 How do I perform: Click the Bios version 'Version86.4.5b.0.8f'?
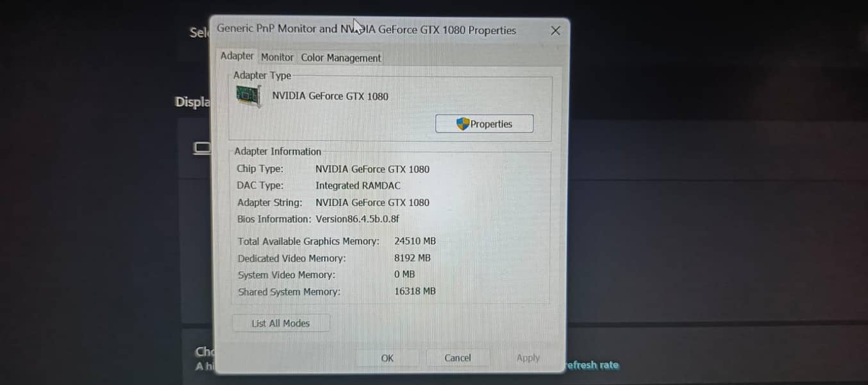[x=357, y=219]
